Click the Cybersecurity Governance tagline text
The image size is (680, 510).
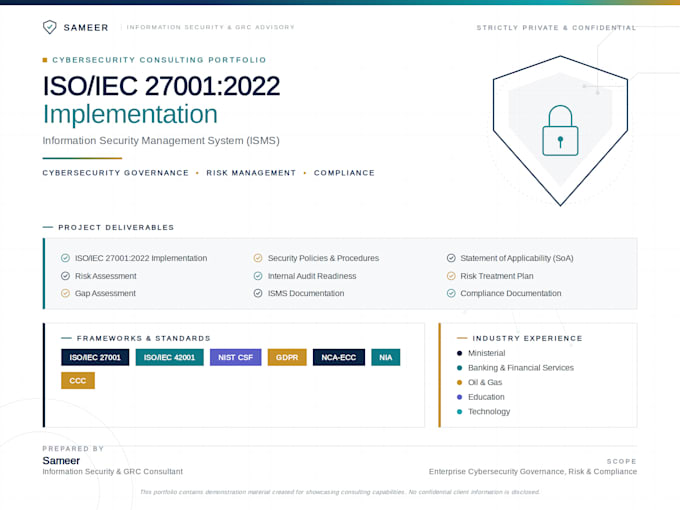click(115, 173)
